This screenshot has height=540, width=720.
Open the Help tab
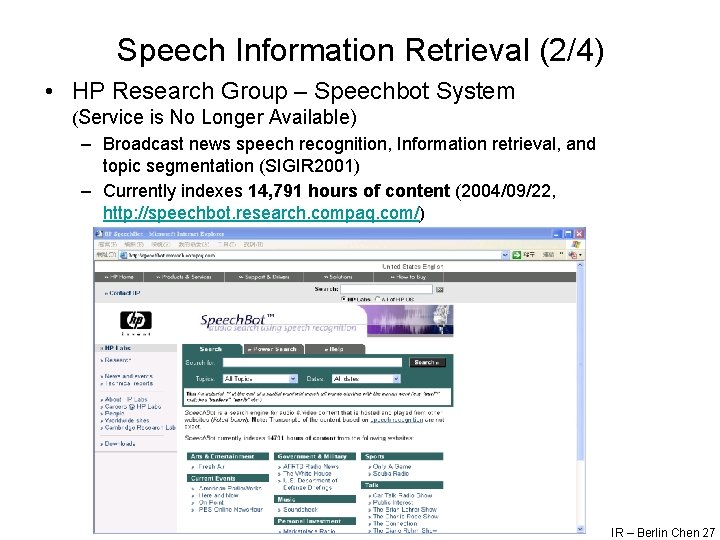click(335, 349)
